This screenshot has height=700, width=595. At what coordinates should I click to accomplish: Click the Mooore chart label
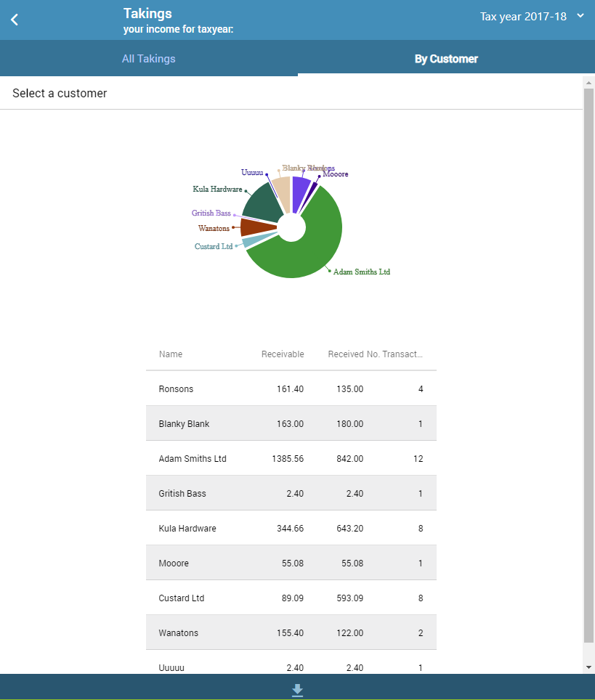pos(336,174)
